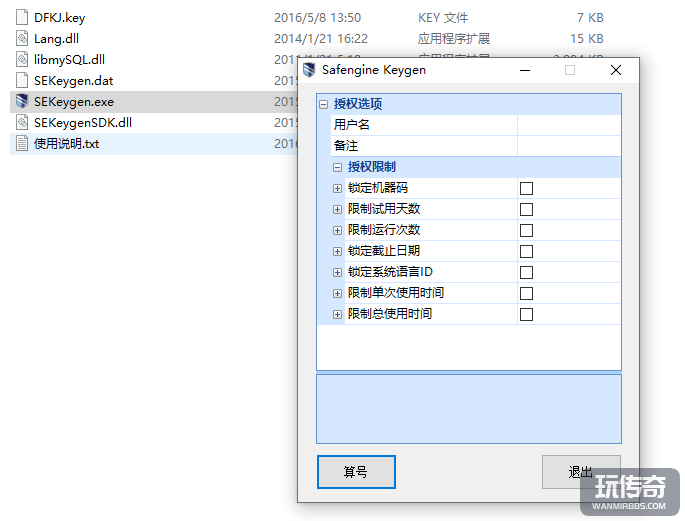Enable the 限制运行次数 checkbox

pos(526,231)
